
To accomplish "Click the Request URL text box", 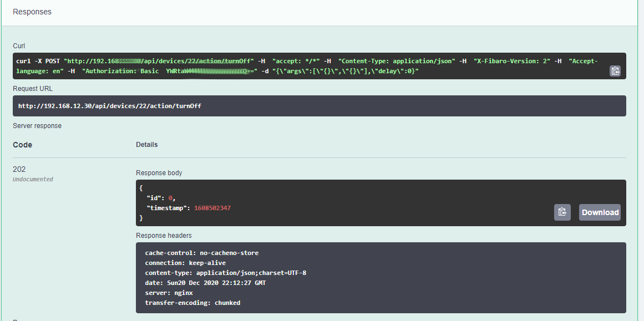I will [319, 106].
